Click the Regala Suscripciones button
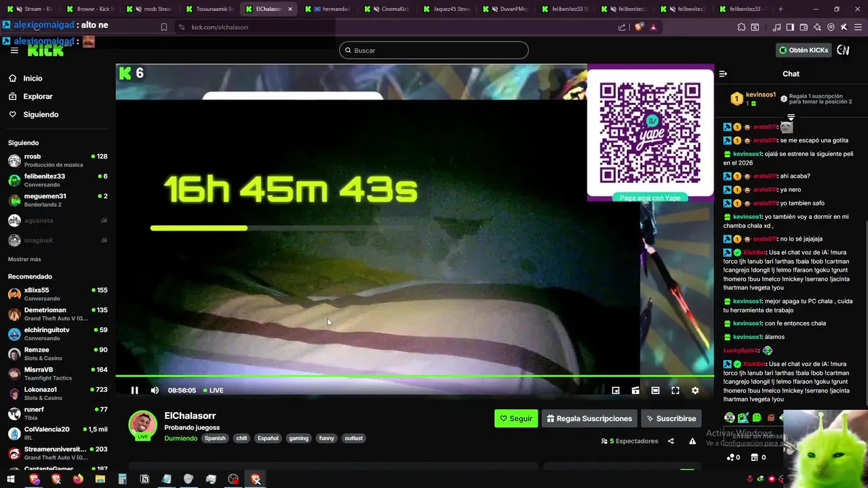 point(589,418)
